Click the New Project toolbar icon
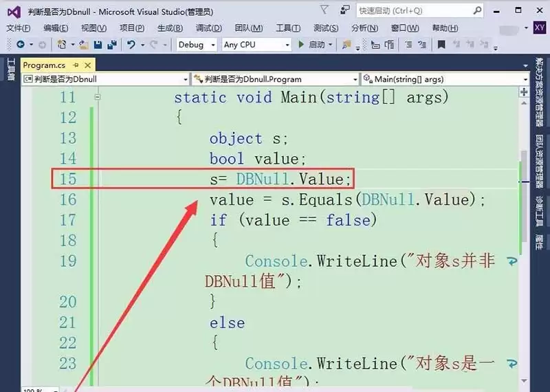 (62, 45)
